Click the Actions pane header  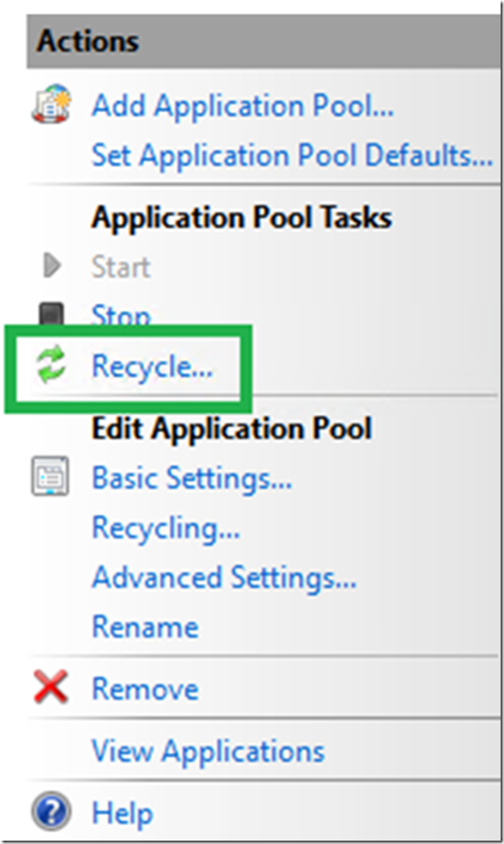263,41
